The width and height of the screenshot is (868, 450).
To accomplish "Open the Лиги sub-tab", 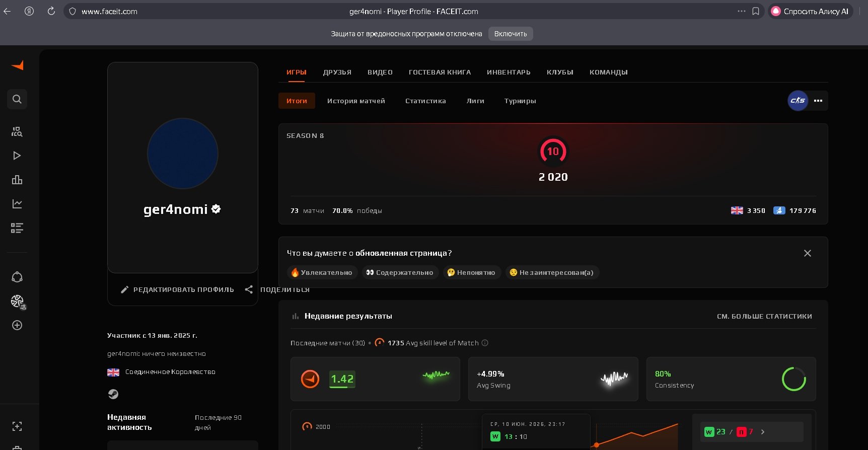I will [x=475, y=101].
